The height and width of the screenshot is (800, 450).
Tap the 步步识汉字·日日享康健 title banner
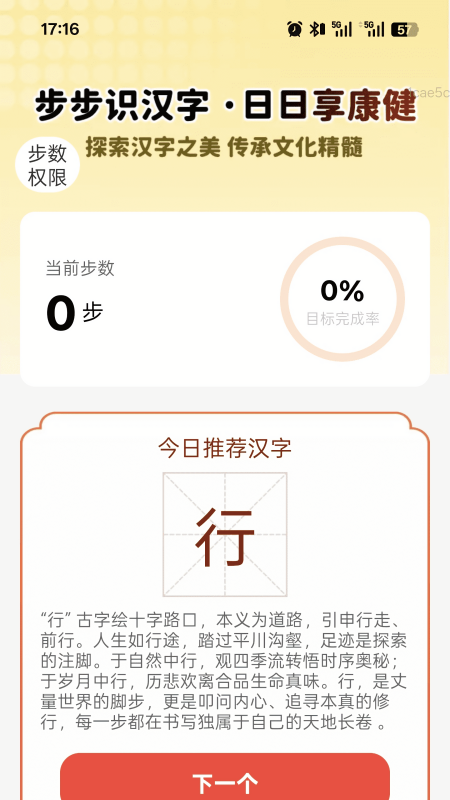click(x=225, y=106)
